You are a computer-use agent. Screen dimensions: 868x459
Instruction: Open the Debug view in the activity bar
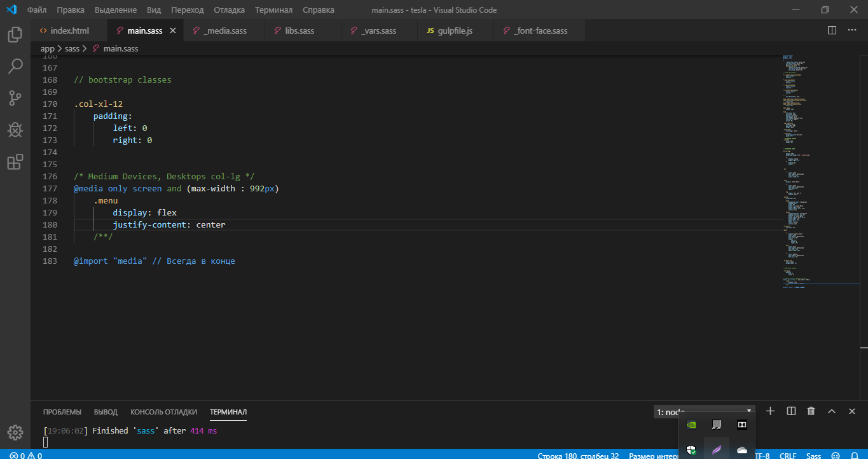tap(15, 130)
